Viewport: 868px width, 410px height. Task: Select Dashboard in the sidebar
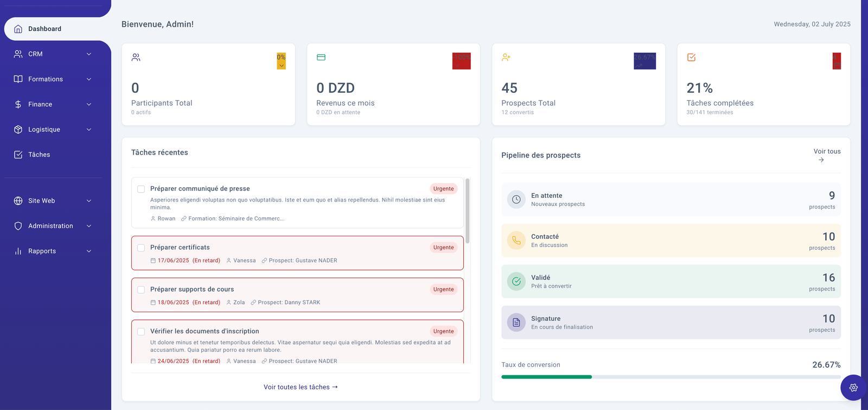point(44,29)
